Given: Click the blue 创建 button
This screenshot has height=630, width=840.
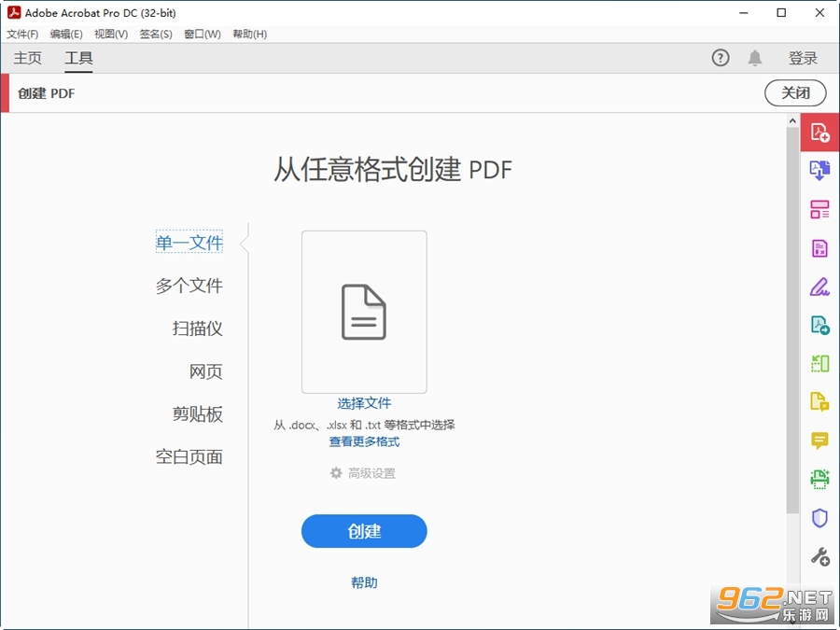Looking at the screenshot, I should coord(364,531).
